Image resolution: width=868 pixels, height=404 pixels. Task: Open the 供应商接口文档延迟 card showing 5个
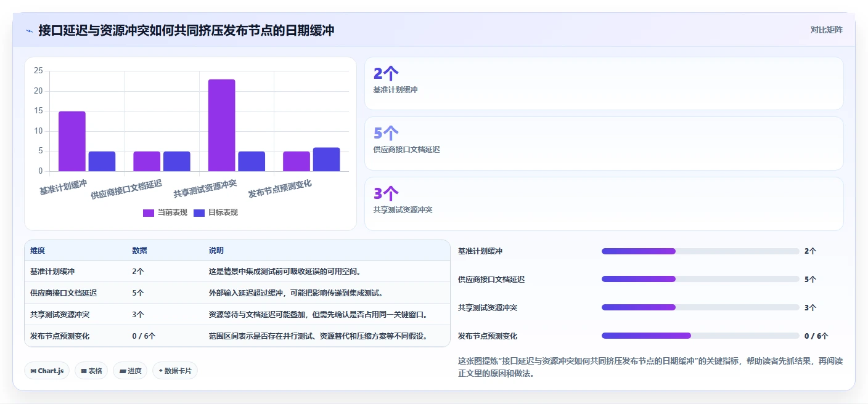pyautogui.click(x=604, y=143)
